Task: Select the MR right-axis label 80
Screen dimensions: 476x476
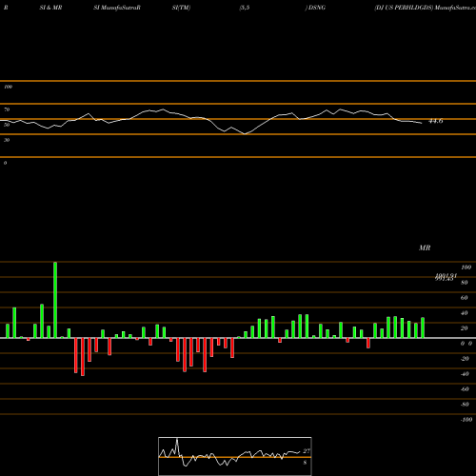Action: click(x=465, y=283)
